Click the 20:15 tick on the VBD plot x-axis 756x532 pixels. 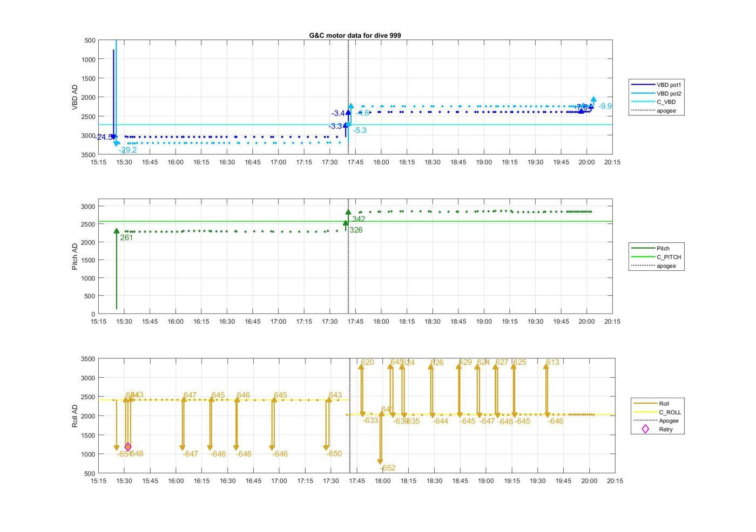(x=612, y=162)
